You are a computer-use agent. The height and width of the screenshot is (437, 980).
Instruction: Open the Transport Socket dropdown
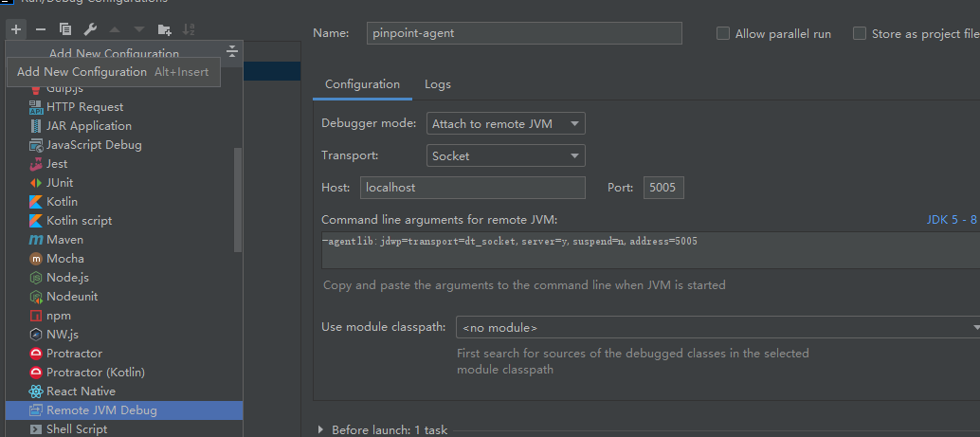pyautogui.click(x=505, y=155)
